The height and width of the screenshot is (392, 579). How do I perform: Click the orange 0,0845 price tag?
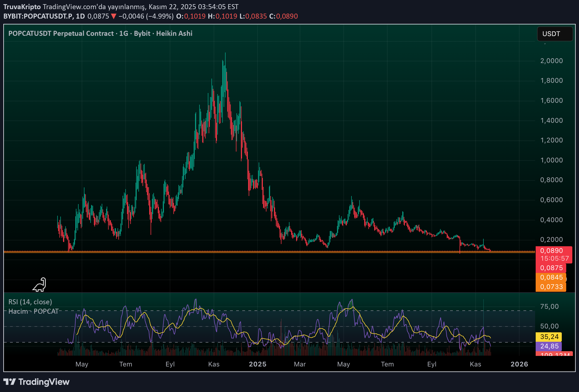[x=551, y=277]
